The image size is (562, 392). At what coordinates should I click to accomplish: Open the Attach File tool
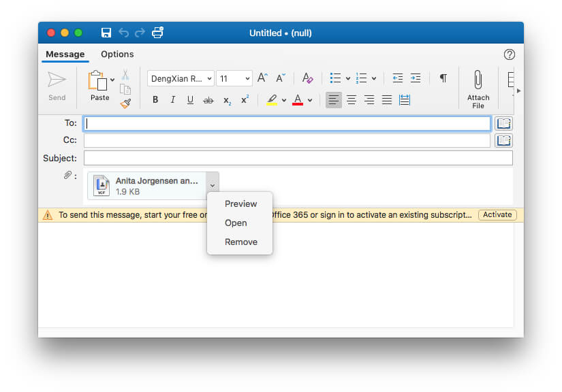[x=478, y=87]
